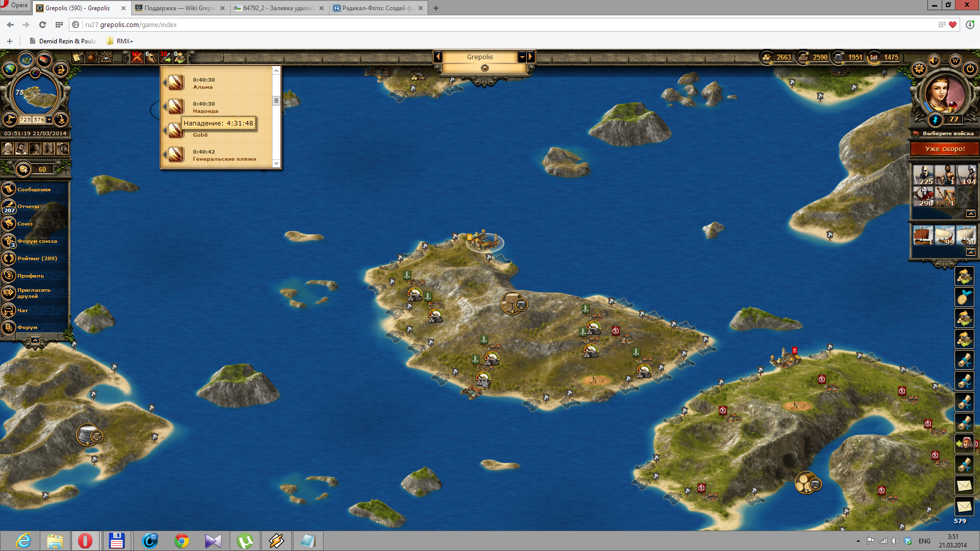Image resolution: width=980 pixels, height=551 pixels.
Task: Collapse the naval units panel
Action: 970,253
